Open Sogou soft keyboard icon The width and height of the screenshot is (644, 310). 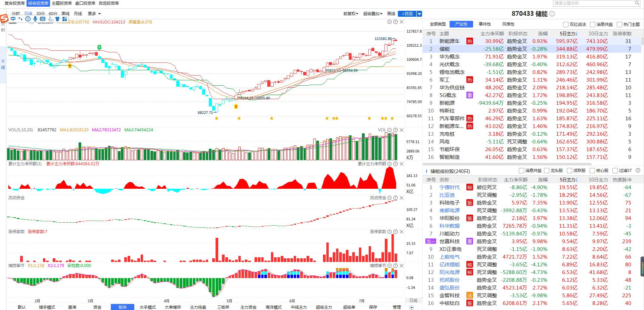pos(43,19)
